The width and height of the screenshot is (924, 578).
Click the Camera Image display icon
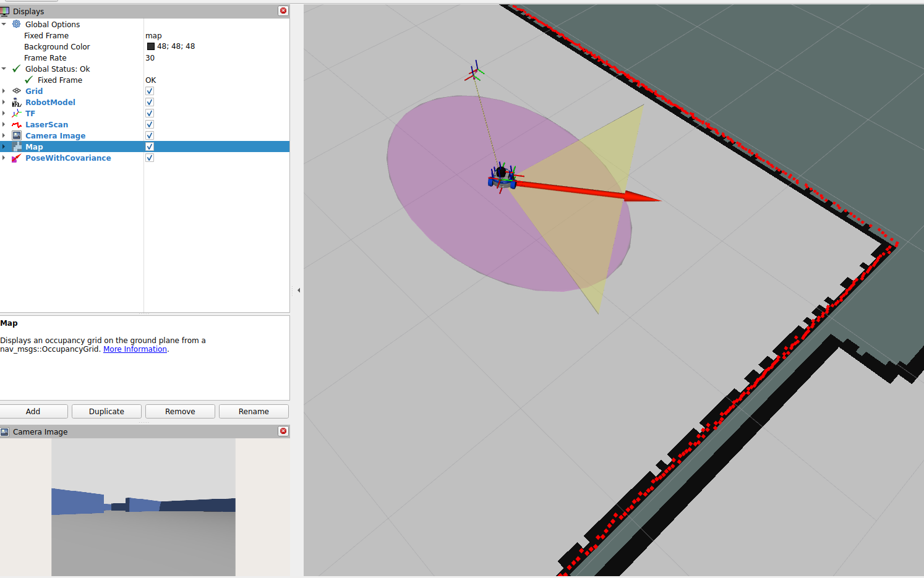[17, 135]
